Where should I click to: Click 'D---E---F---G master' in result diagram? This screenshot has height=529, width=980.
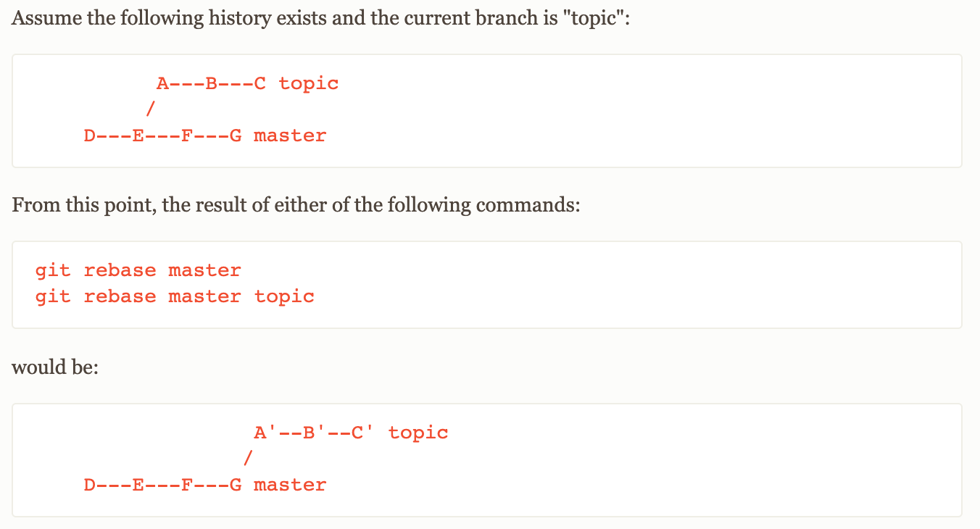tap(205, 485)
